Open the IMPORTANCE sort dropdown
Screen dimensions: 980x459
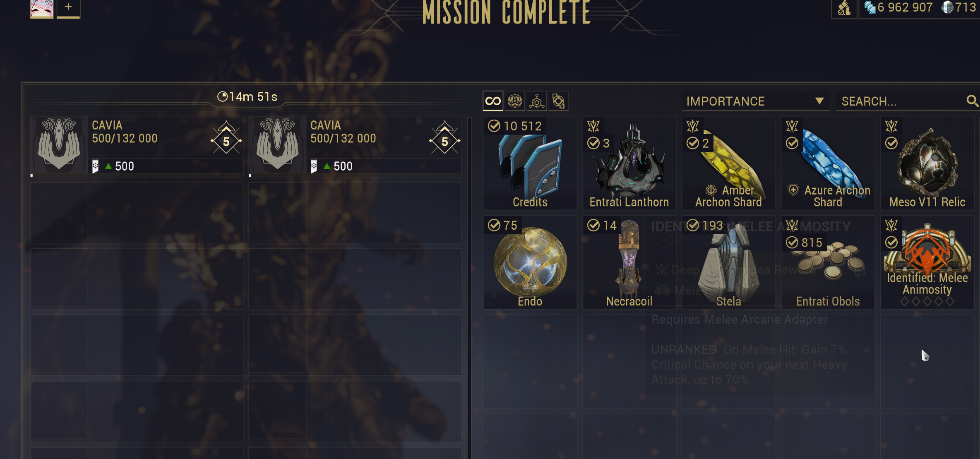[756, 101]
